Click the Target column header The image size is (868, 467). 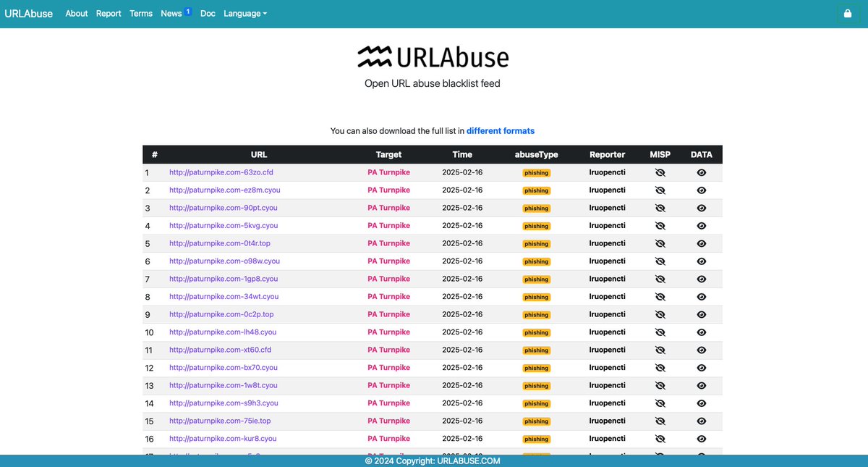[x=388, y=154]
